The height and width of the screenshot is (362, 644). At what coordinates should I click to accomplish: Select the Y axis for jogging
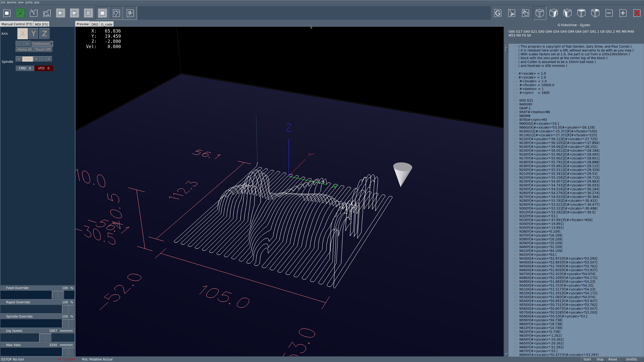click(x=33, y=33)
